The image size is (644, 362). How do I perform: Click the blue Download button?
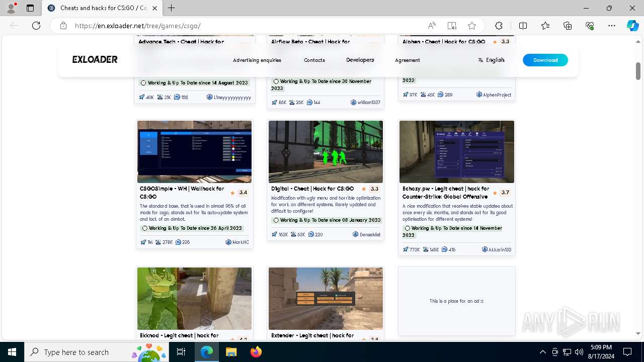545,60
